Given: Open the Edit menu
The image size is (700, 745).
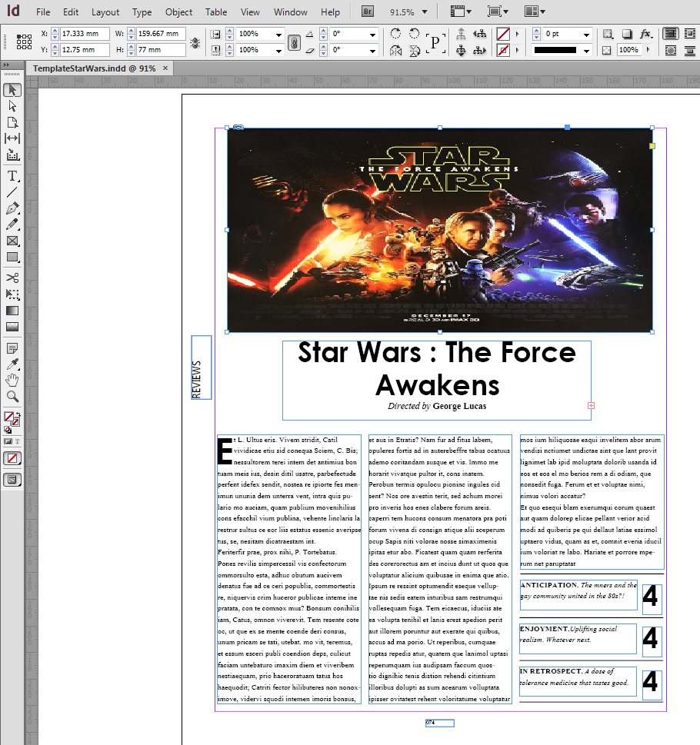Looking at the screenshot, I should click(x=70, y=12).
